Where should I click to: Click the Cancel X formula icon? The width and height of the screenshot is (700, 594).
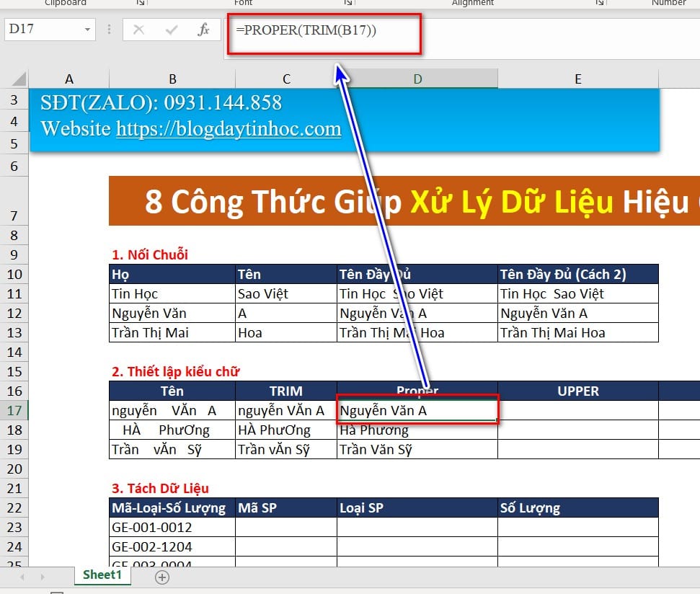(139, 30)
